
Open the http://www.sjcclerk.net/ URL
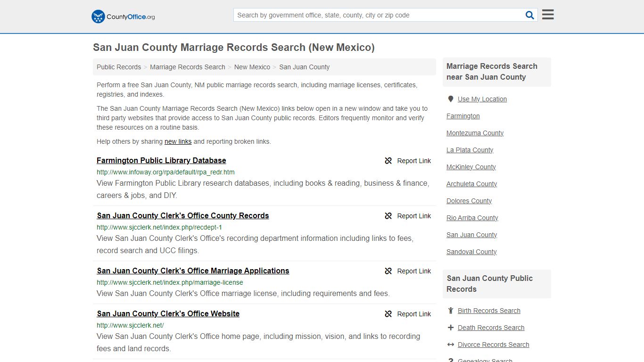[130, 325]
